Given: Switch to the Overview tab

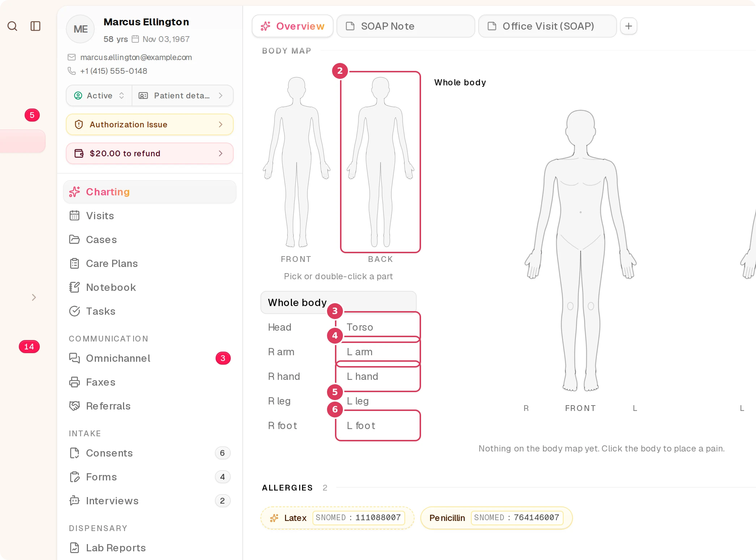Looking at the screenshot, I should [x=293, y=26].
